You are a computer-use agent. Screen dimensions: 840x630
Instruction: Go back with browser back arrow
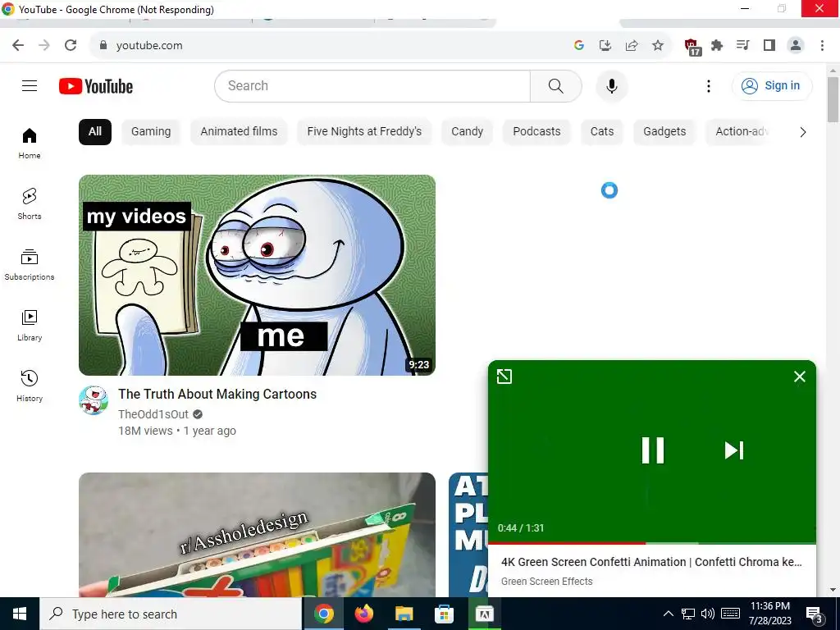point(18,46)
